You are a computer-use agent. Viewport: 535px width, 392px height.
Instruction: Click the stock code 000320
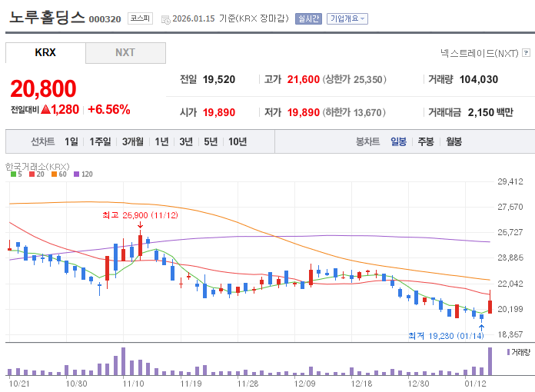[x=105, y=19]
